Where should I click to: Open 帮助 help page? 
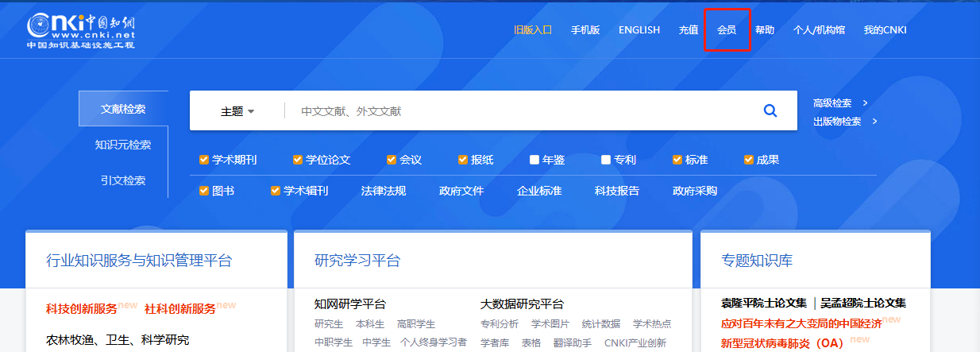(x=765, y=30)
